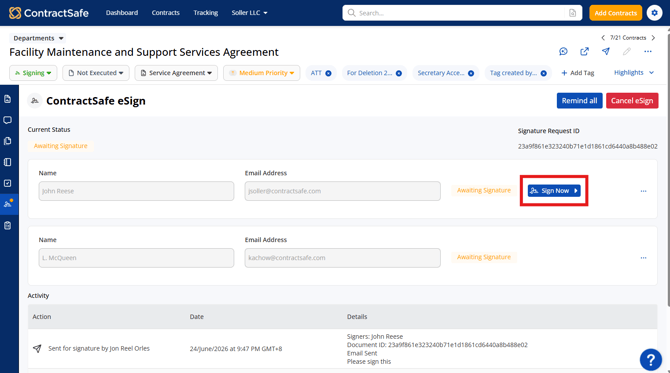
Task: Click the Awaiting Signature current status badge
Action: point(60,146)
